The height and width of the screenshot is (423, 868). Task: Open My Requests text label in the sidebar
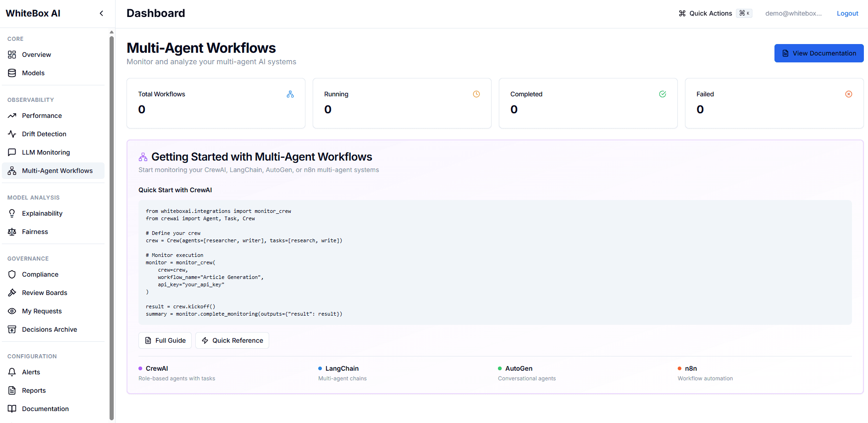coord(42,311)
